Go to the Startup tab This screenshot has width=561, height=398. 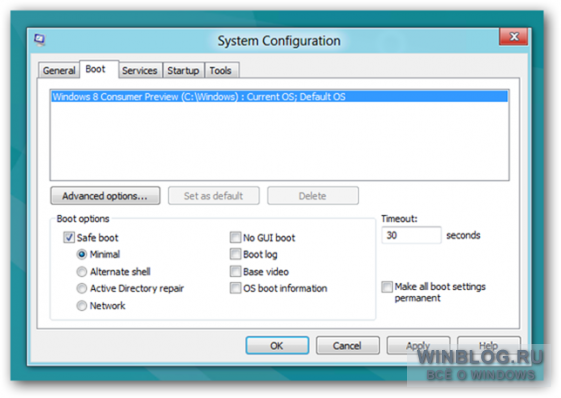click(183, 71)
